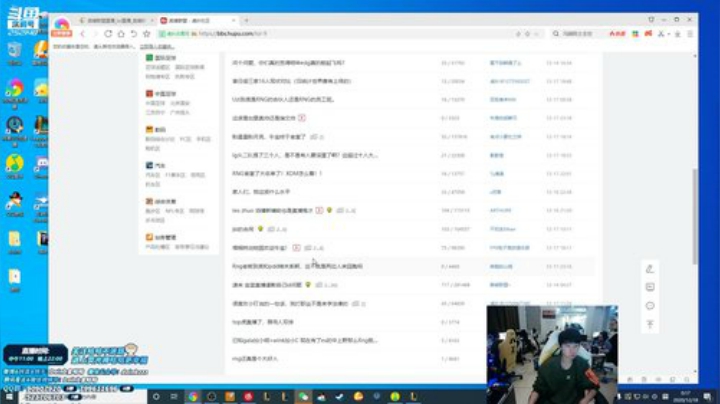720x404 pixels.
Task: Click the feedback floating icon below pencil
Action: 650,287
